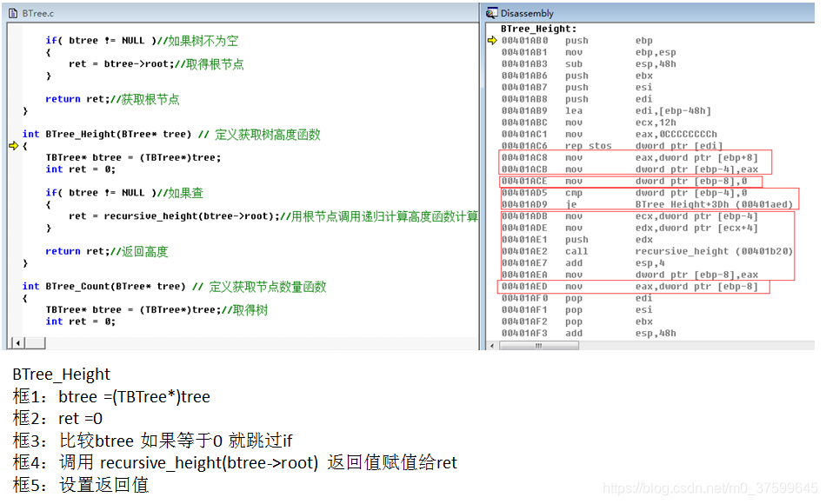Click disassembly line 00401ABC mov ecx,12h

589,123
